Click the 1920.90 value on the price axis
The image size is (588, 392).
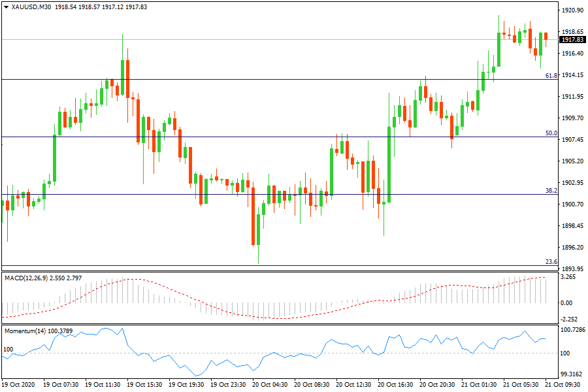coord(572,10)
